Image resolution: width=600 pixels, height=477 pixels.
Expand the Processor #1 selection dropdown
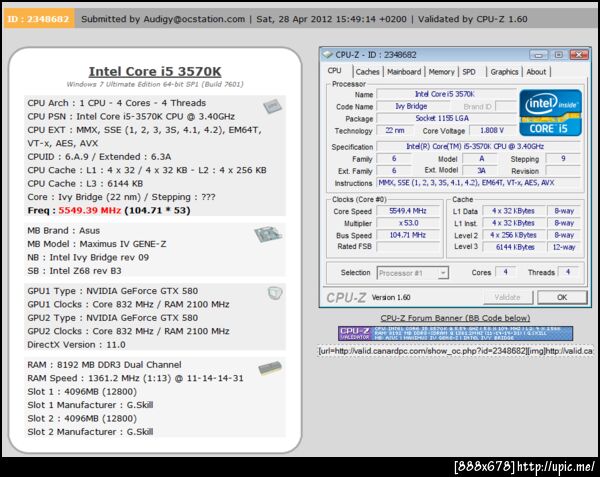coord(443,273)
